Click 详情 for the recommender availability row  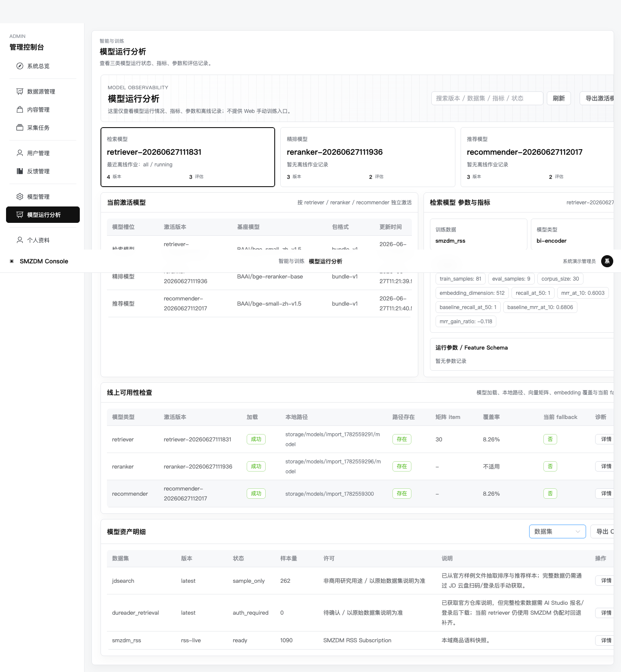click(x=605, y=494)
